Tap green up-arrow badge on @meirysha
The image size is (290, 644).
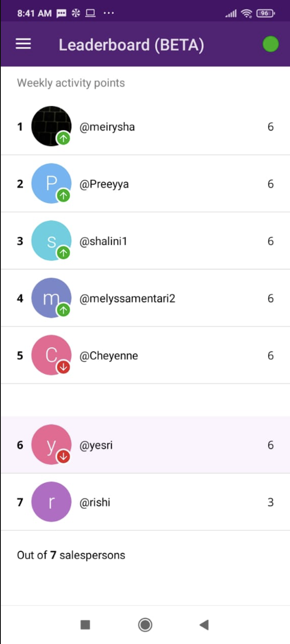click(x=64, y=138)
